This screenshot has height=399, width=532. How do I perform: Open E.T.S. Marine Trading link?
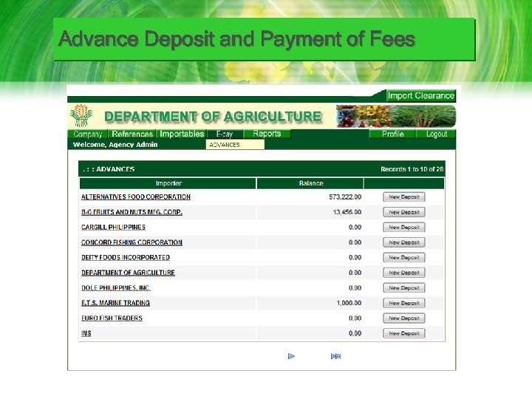(x=115, y=303)
